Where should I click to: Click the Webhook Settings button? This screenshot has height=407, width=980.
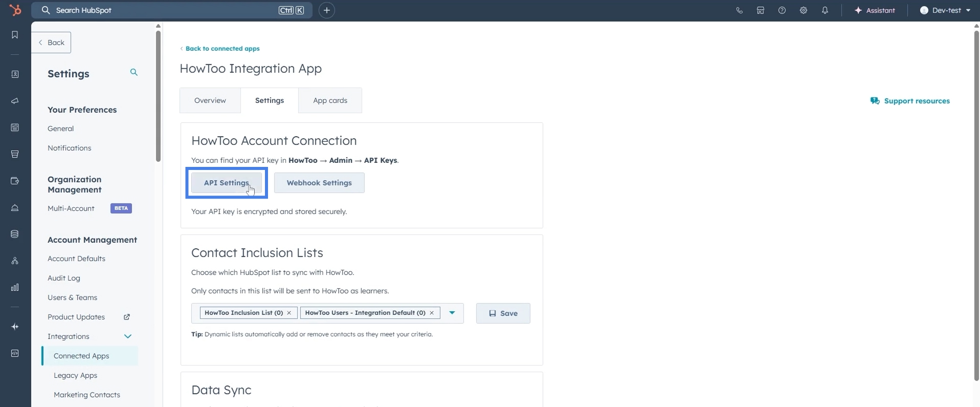(319, 183)
